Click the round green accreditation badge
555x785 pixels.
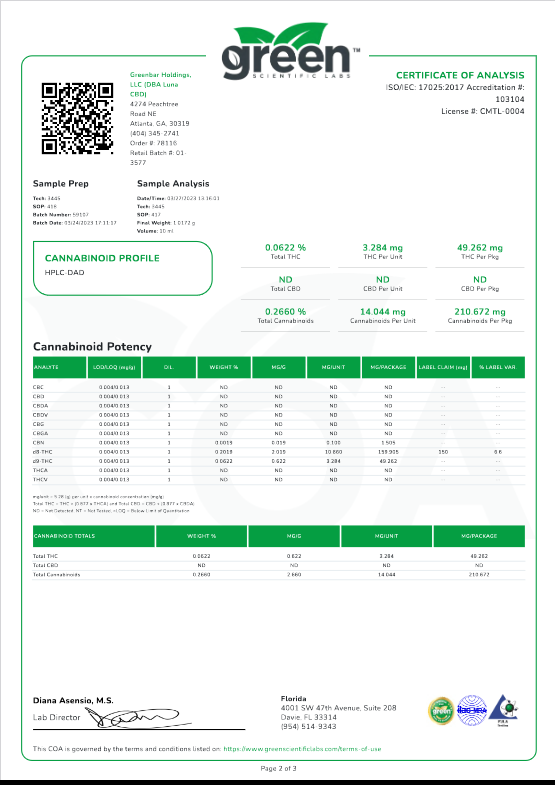441,710
